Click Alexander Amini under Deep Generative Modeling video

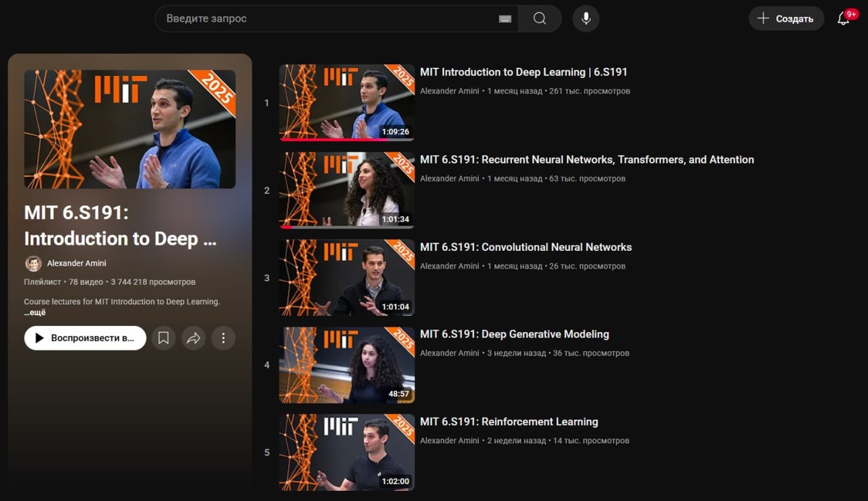[450, 354]
